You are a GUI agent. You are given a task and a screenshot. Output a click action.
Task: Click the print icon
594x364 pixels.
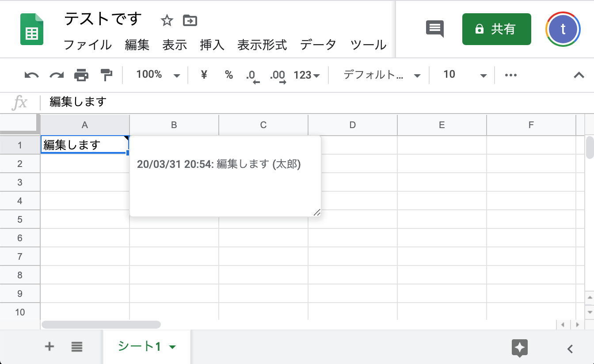(x=80, y=75)
